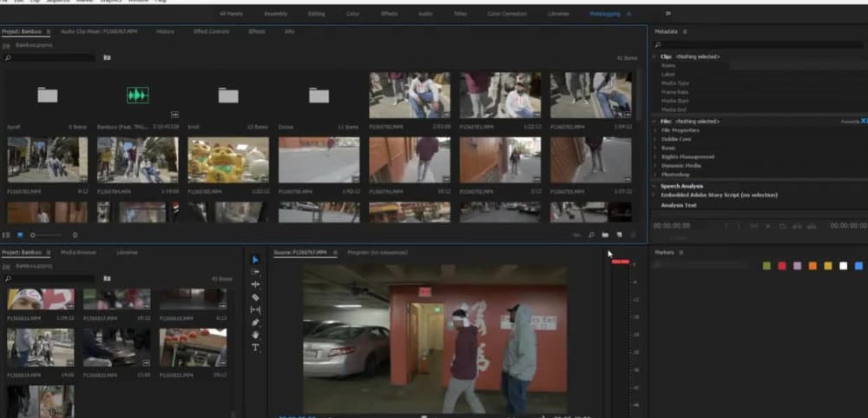
Task: Create new bin in upper Project panel footer
Action: (x=605, y=235)
